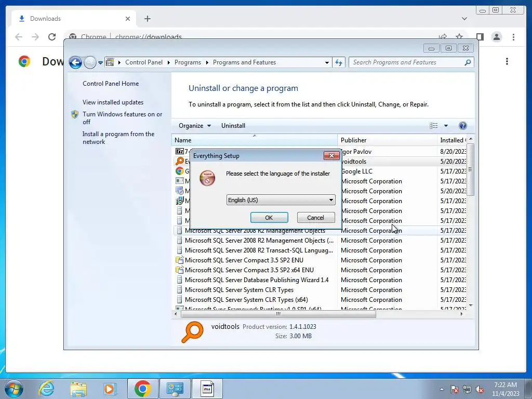Open Chrome profile avatar
The height and width of the screenshot is (399, 532).
click(x=496, y=37)
